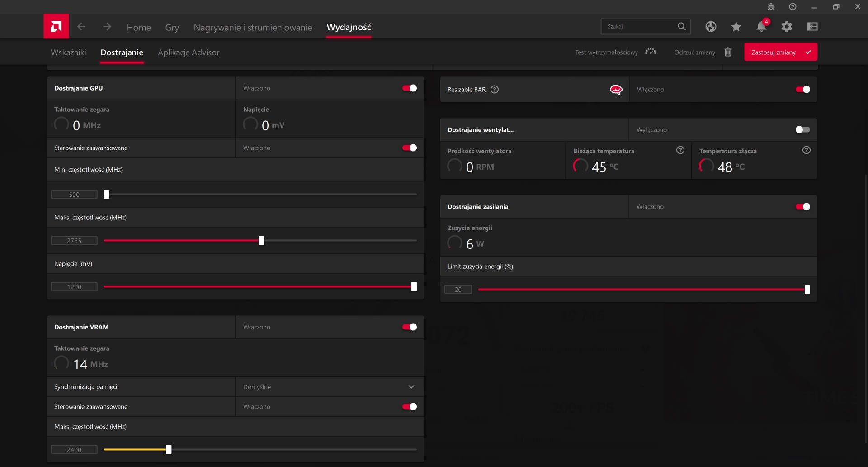Click GPU Maks. częstotliwość slider handle
This screenshot has height=467, width=868.
261,241
